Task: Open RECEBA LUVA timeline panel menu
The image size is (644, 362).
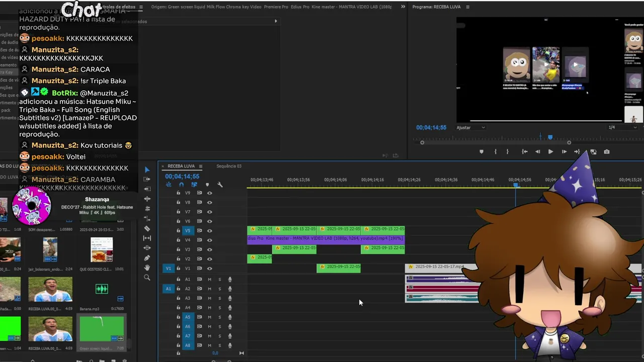Action: point(201,166)
